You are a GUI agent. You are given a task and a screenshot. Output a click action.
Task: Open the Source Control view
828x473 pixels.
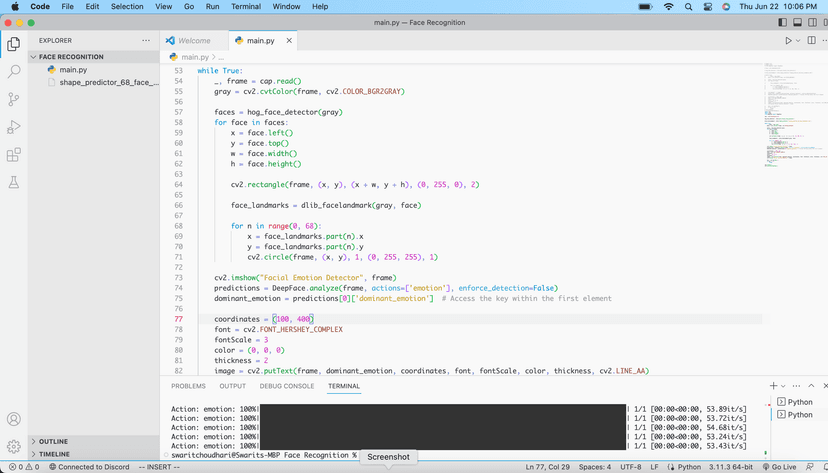click(14, 99)
